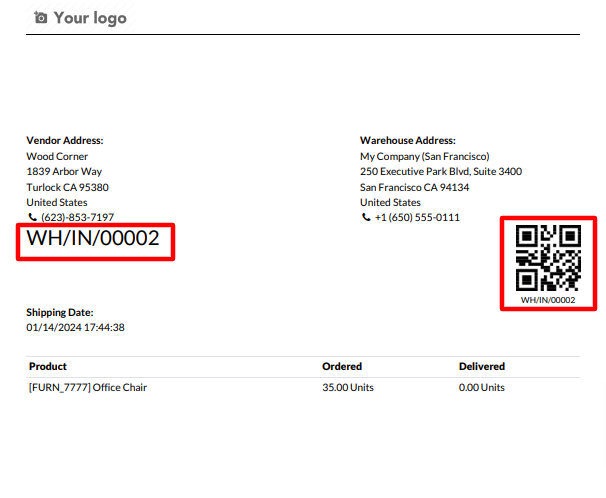Click the 'Your logo' placeholder text
Viewport: 606px width, 498px height.
(x=90, y=18)
